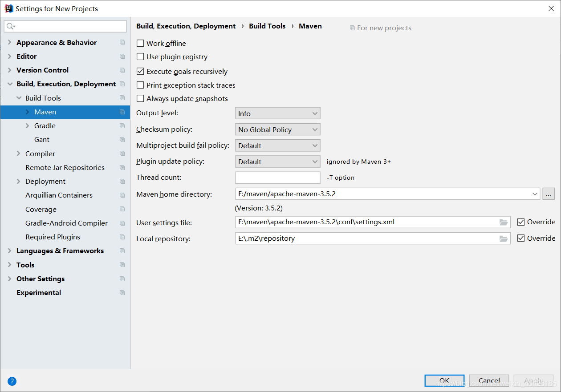Screen dimensions: 561x392
Task: Click into the settings search field
Action: [x=65, y=27]
